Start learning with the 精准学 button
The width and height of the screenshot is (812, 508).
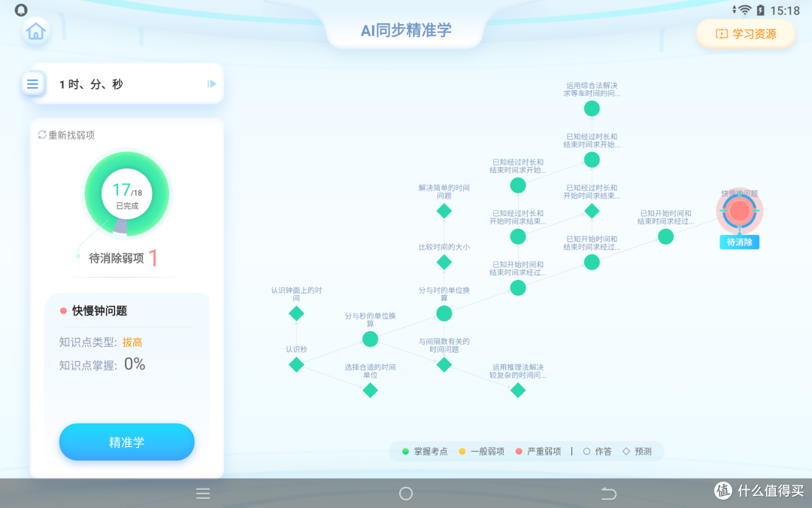click(x=127, y=442)
